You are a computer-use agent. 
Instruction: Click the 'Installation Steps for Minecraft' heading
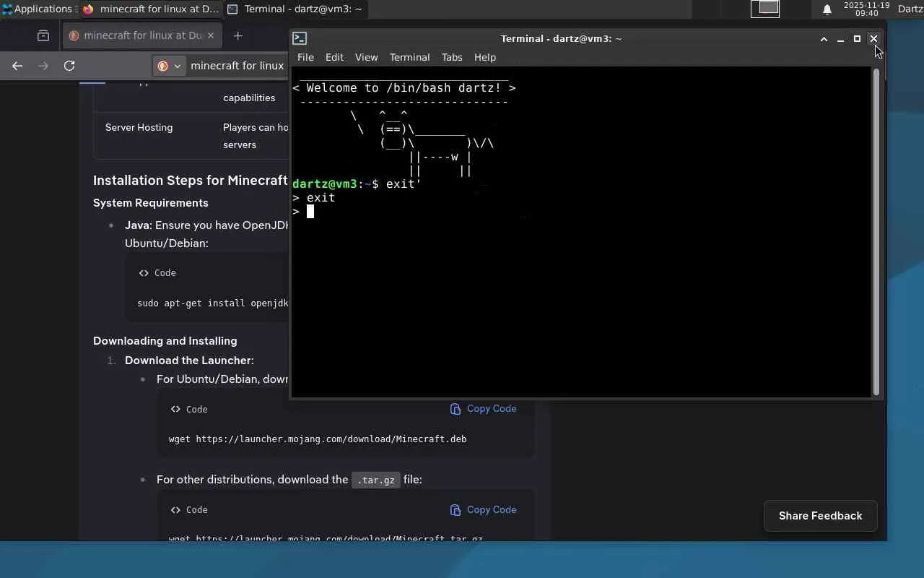tap(191, 181)
